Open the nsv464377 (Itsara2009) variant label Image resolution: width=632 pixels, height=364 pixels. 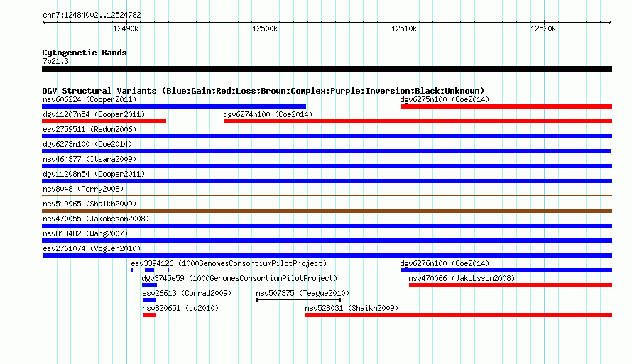[x=89, y=159]
